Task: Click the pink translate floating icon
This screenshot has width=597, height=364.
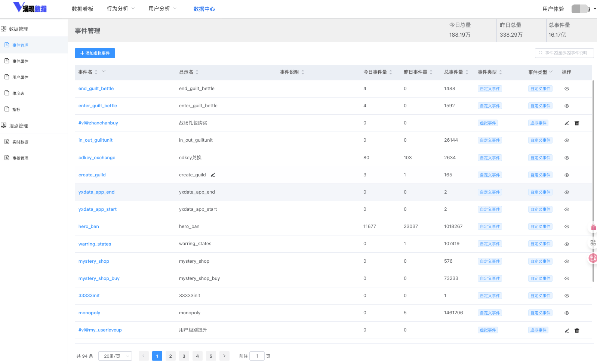Action: [593, 258]
